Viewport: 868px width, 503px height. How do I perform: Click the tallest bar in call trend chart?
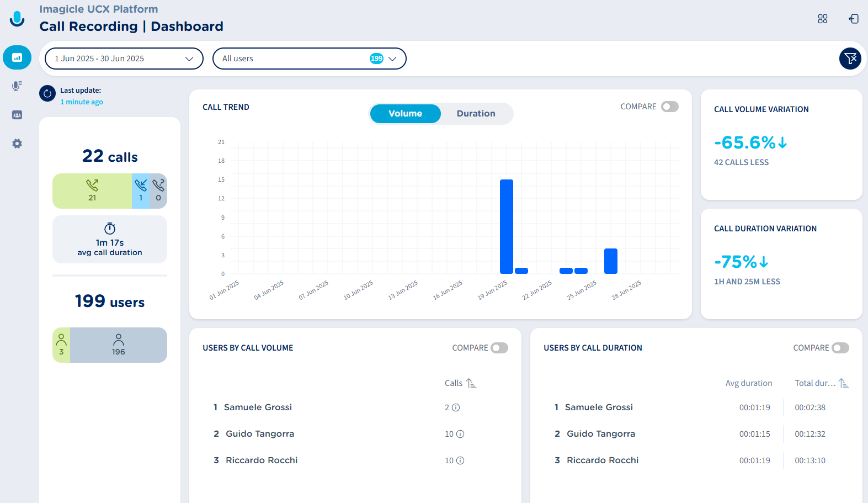(x=506, y=226)
